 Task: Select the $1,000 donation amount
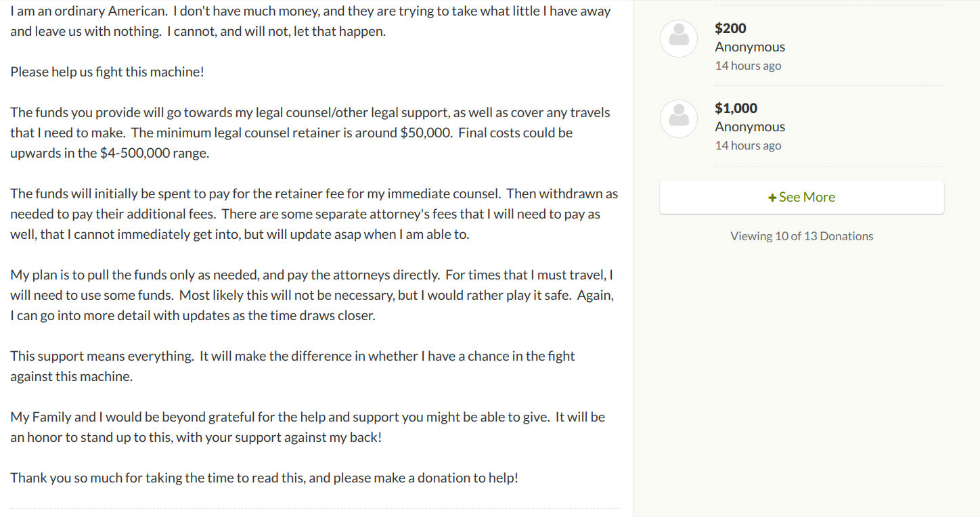[736, 108]
